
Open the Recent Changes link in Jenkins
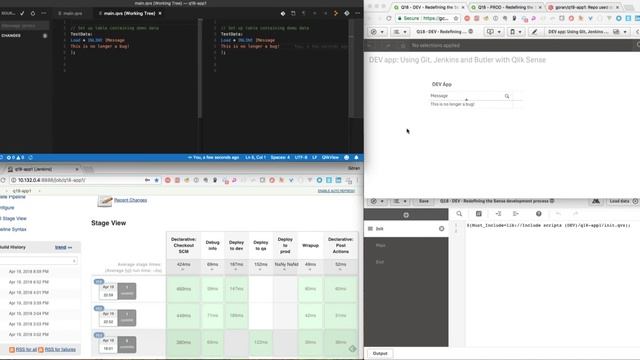[130, 200]
